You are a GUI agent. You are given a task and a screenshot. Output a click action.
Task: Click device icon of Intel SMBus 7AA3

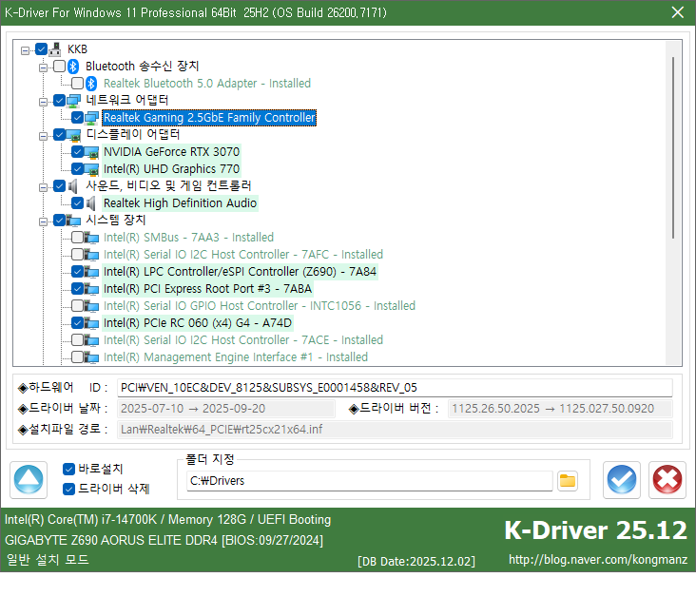[x=91, y=238]
